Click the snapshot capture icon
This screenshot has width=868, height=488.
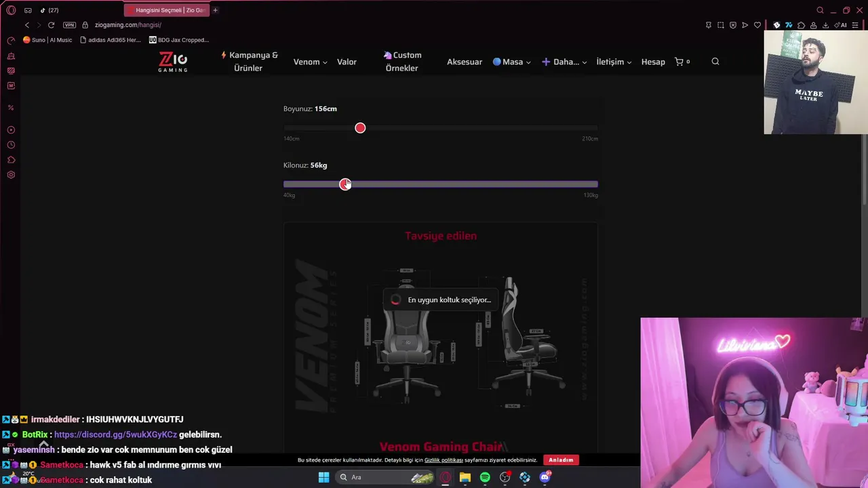click(721, 25)
